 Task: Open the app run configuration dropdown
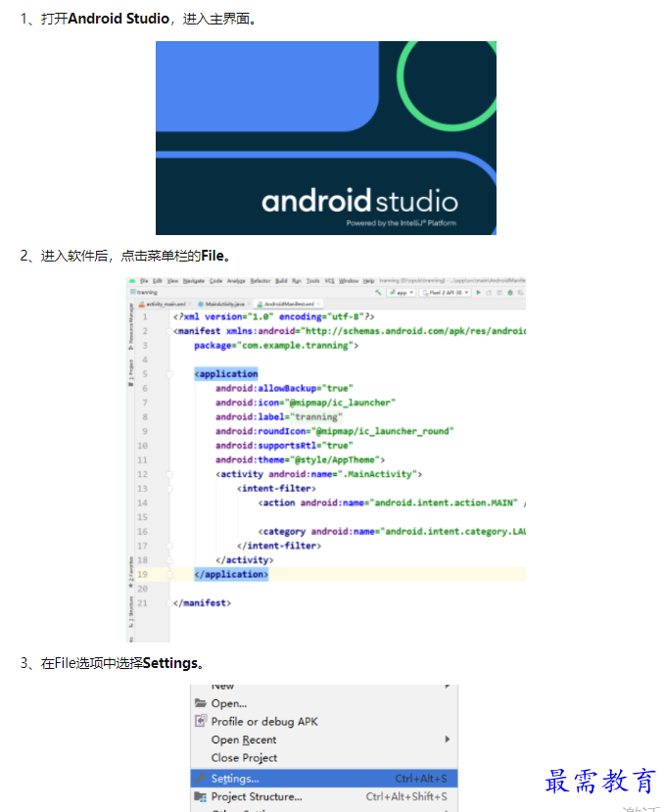click(x=402, y=293)
